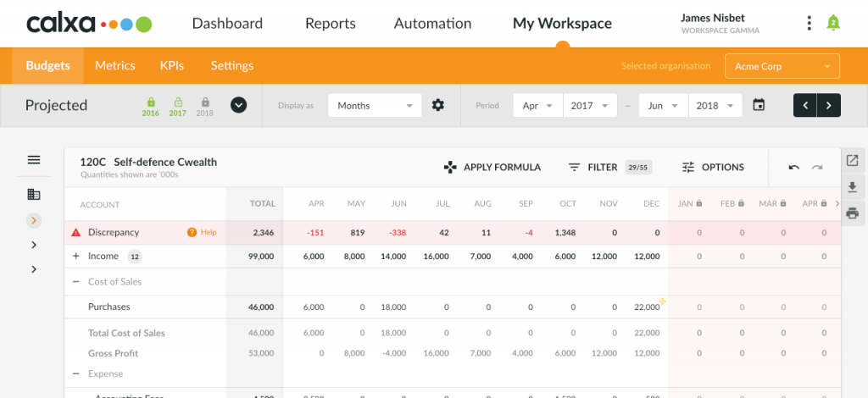Image resolution: width=868 pixels, height=398 pixels.
Task: Click the print icon on right sidebar
Action: point(853,213)
